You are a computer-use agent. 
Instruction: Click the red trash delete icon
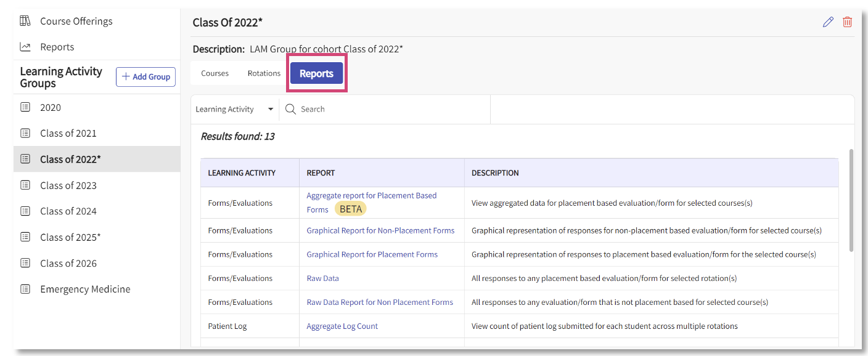(848, 22)
